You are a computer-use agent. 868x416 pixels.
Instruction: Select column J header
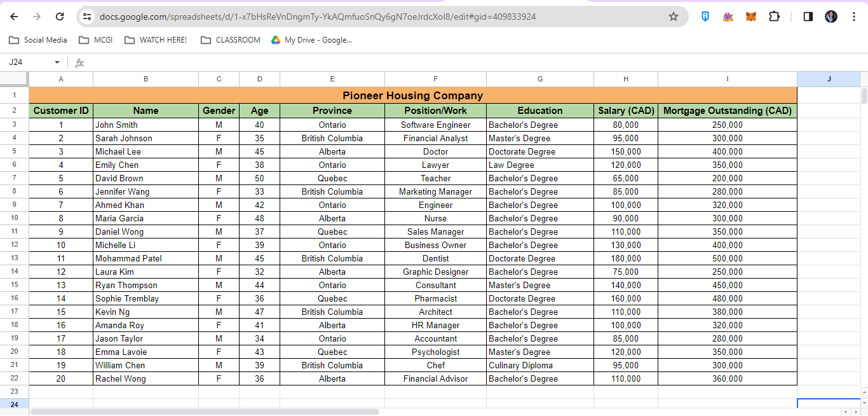pyautogui.click(x=829, y=79)
